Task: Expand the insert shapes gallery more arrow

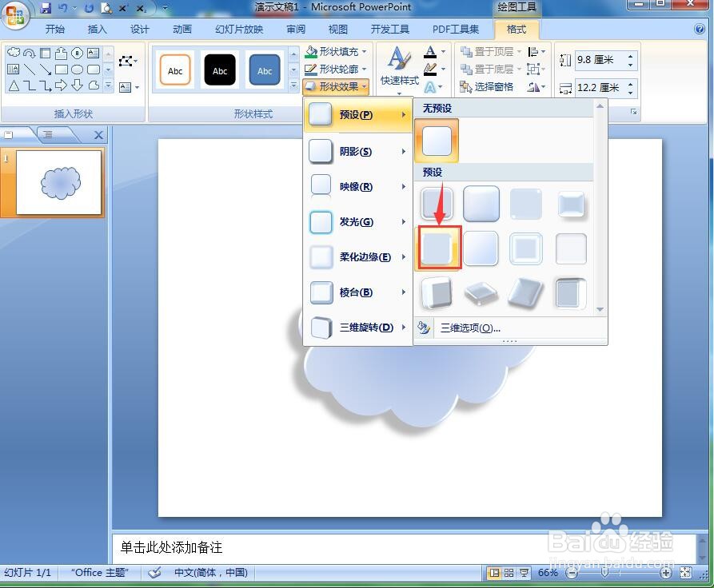Action: (109, 85)
